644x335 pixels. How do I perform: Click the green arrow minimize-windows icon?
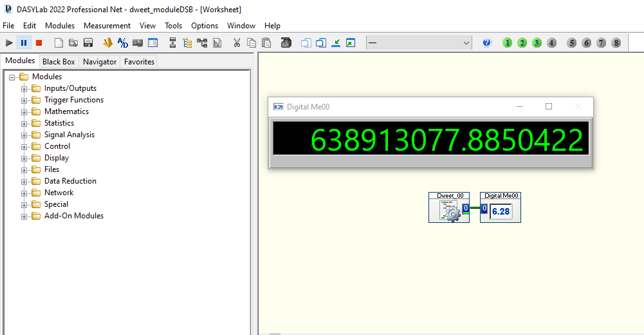(336, 43)
